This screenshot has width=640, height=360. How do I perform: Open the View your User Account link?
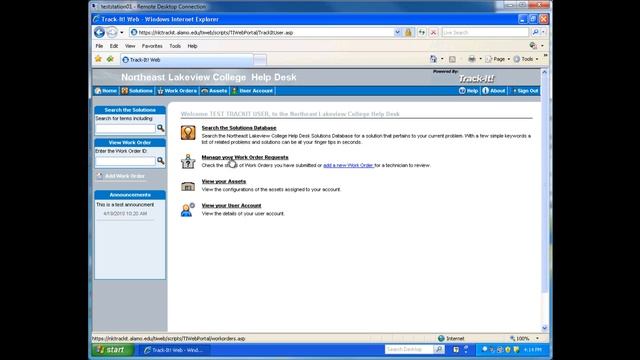coord(231,205)
